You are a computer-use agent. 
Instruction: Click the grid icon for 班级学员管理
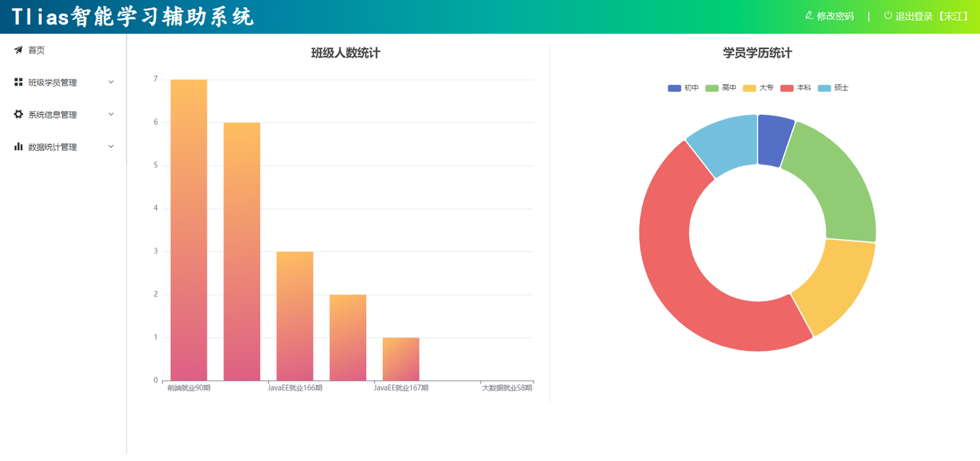point(18,82)
